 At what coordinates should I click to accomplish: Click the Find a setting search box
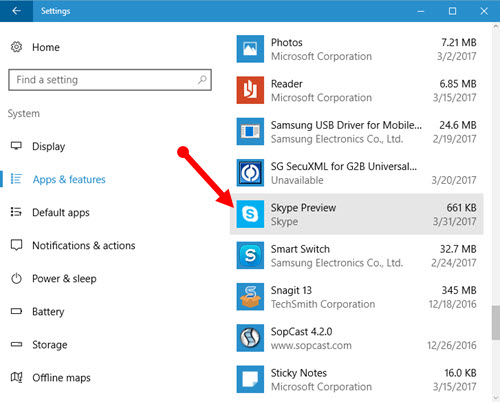coord(110,80)
